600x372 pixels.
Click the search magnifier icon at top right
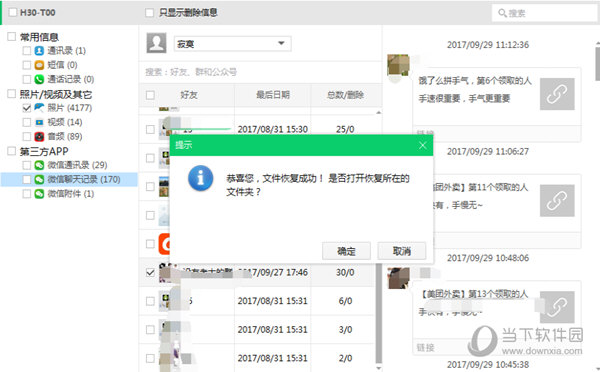pos(502,13)
